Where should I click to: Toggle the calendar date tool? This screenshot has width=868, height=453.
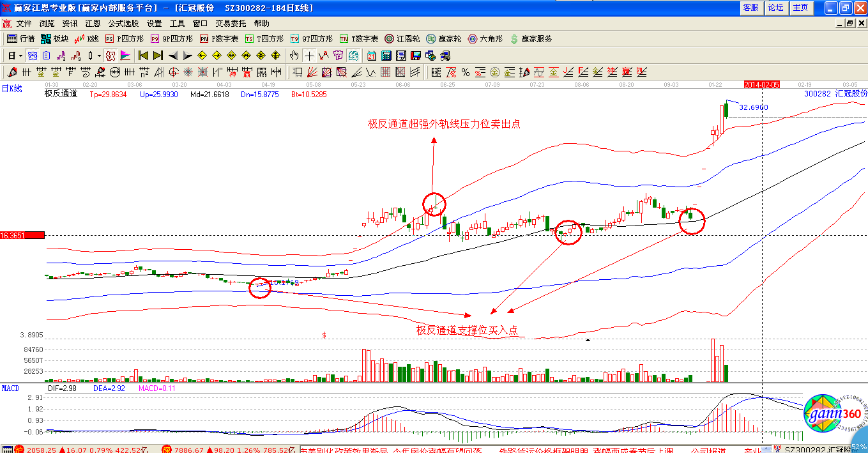[371, 56]
